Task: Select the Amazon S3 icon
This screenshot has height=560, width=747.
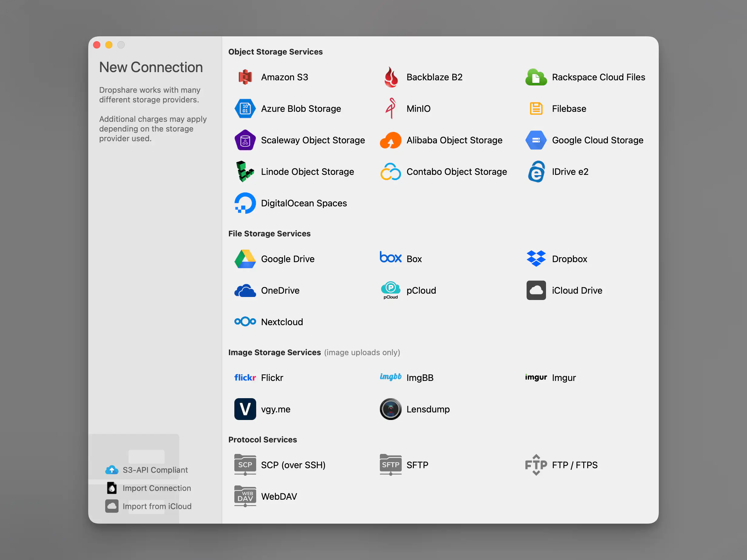Action: pos(245,77)
